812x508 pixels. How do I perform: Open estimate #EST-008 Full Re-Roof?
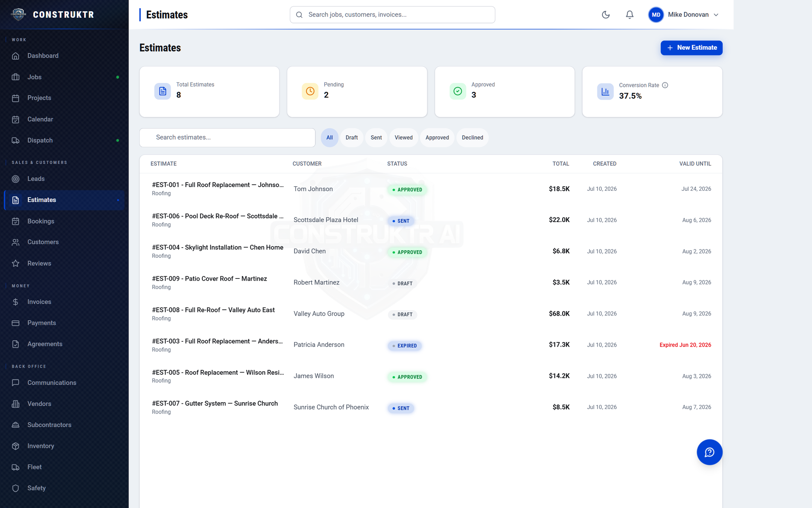pyautogui.click(x=213, y=310)
